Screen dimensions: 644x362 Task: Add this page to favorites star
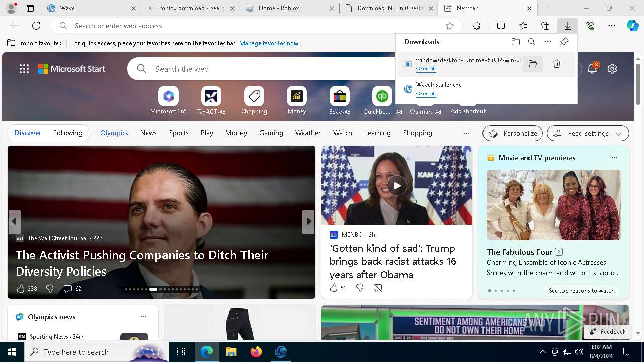(450, 26)
